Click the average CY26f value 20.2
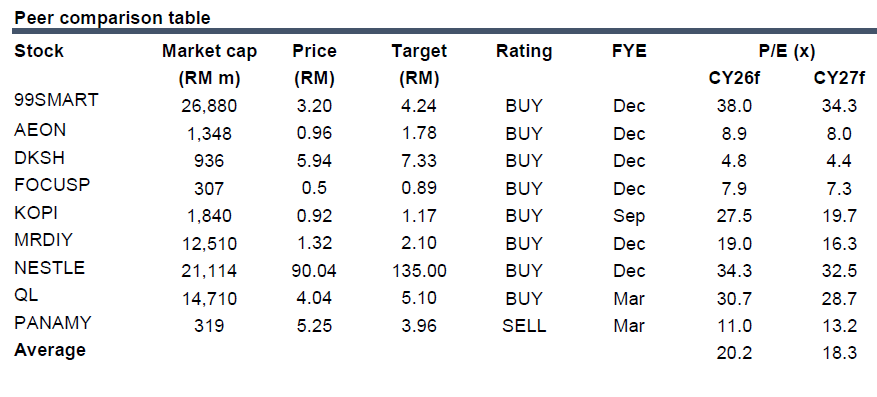Screen dimensions: 877x397 click(734, 353)
